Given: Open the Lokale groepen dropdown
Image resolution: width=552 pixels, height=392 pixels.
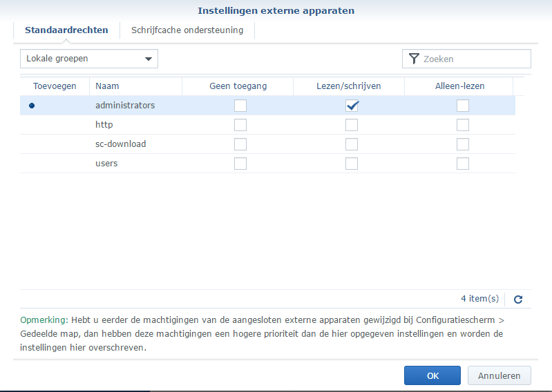Looking at the screenshot, I should coord(89,59).
